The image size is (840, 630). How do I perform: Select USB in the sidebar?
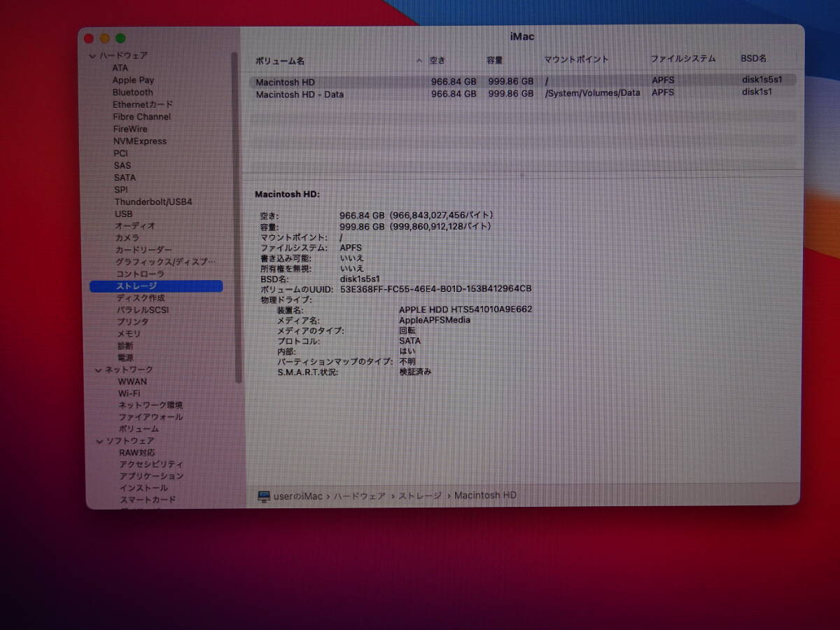pos(123,213)
